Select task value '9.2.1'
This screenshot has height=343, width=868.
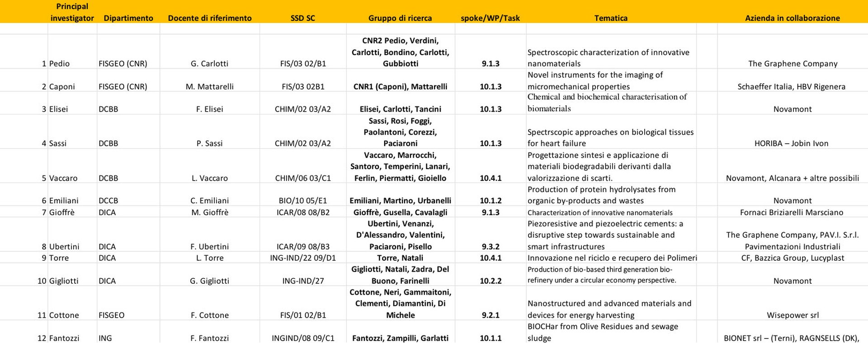[x=491, y=315]
